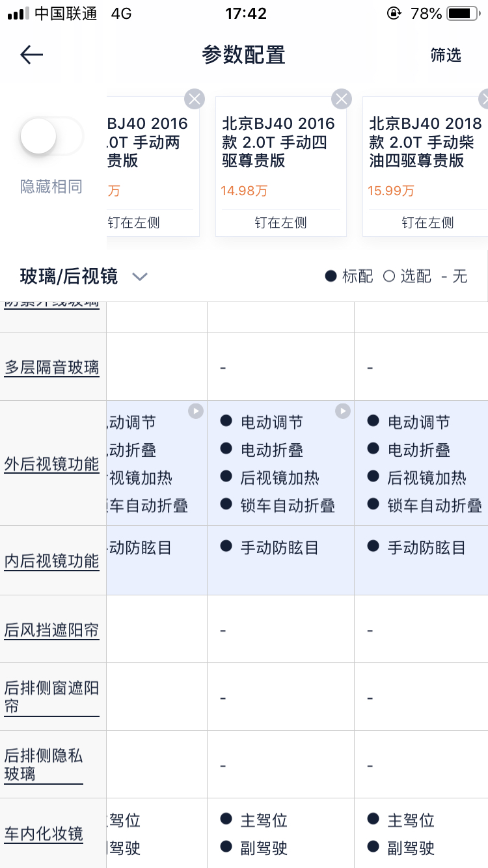
Task: Open the 后风挡遮阳帘 parameter explanation
Action: 52,630
